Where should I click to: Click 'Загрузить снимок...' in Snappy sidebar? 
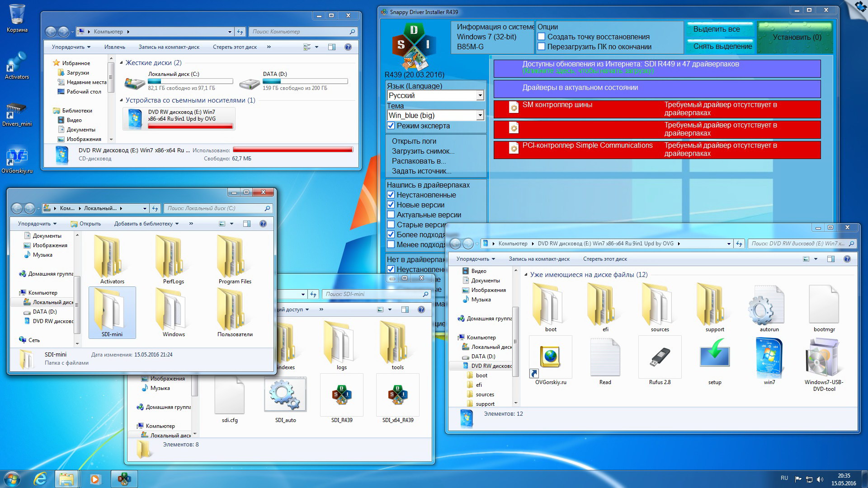[x=423, y=151]
